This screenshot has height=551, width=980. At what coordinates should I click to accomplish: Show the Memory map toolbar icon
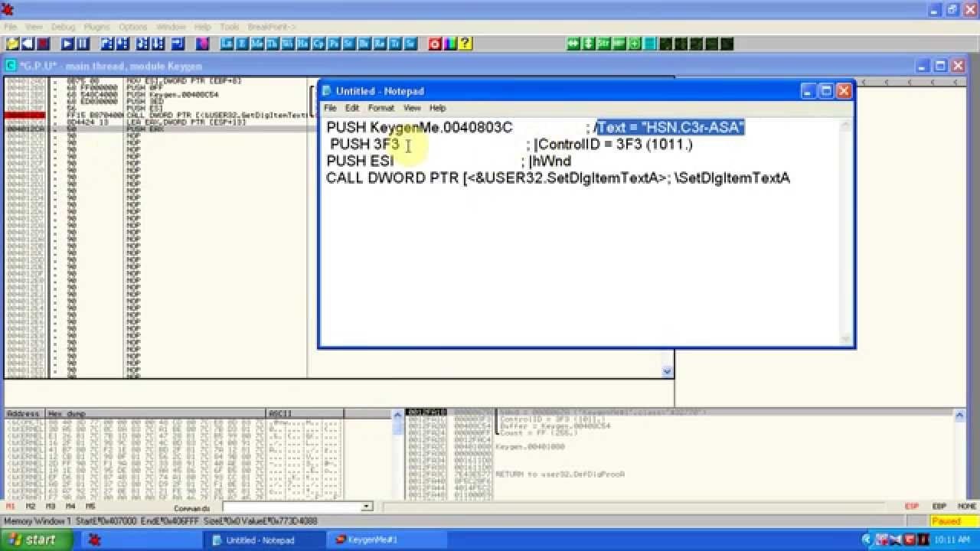click(x=257, y=44)
